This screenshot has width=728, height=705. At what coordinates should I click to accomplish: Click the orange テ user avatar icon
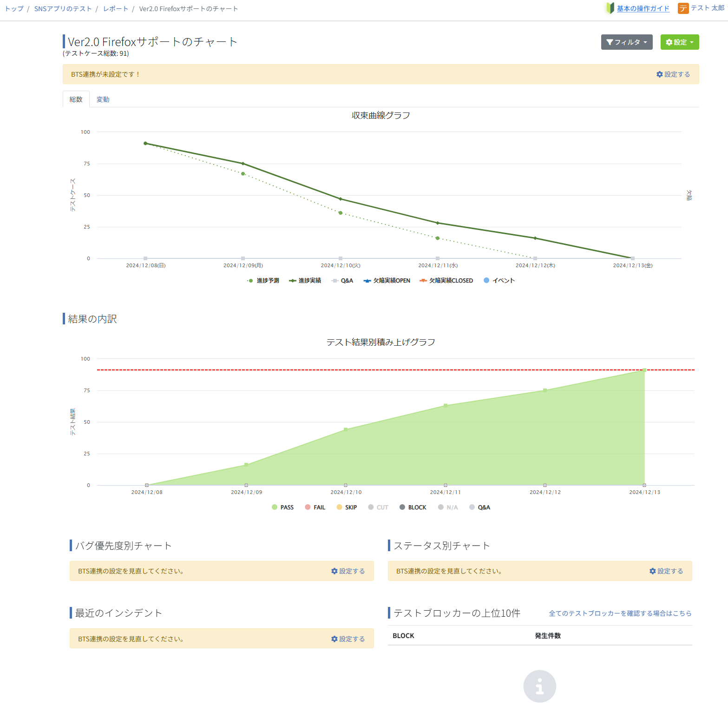click(683, 8)
